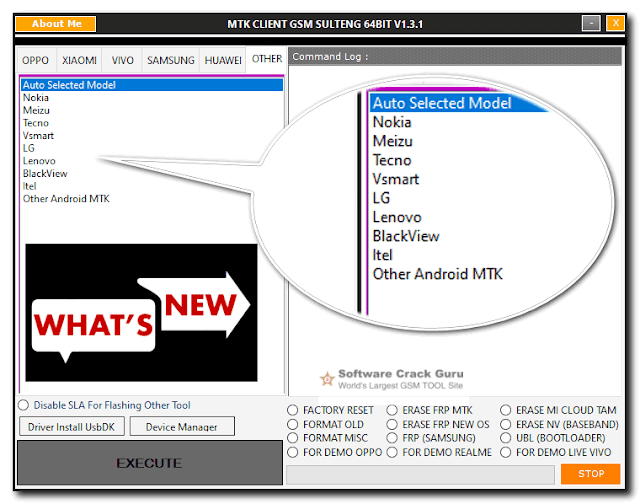
Task: Click the progress bar beside STOP
Action: [x=420, y=475]
